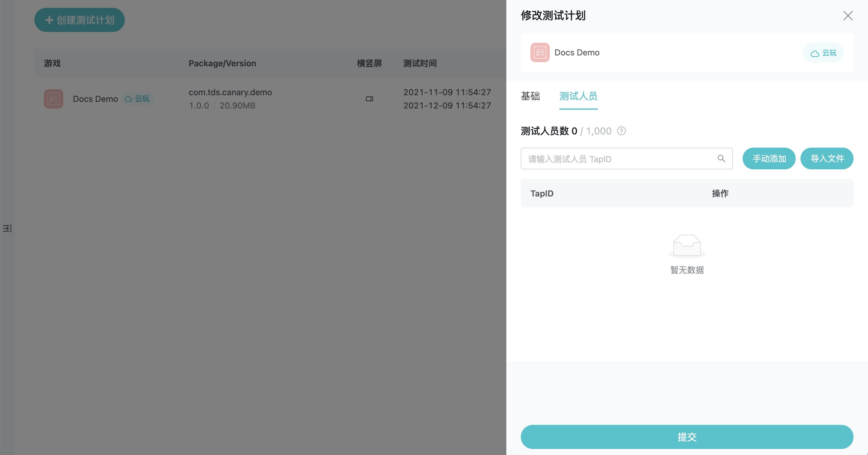
Task: Submit with the 提交 button
Action: [687, 437]
